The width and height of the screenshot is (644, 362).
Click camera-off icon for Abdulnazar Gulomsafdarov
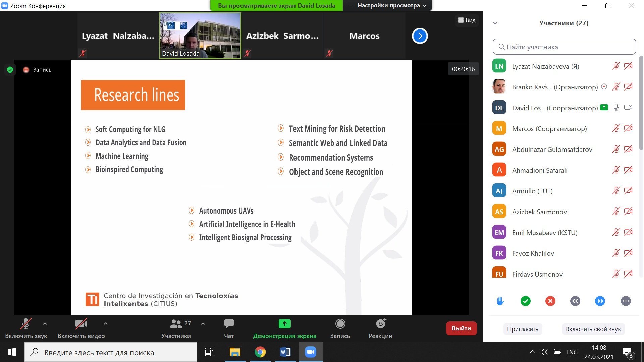(x=628, y=149)
